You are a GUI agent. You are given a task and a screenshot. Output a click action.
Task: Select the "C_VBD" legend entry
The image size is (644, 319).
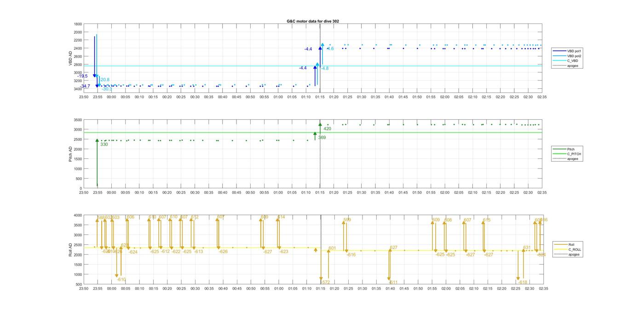565,61
